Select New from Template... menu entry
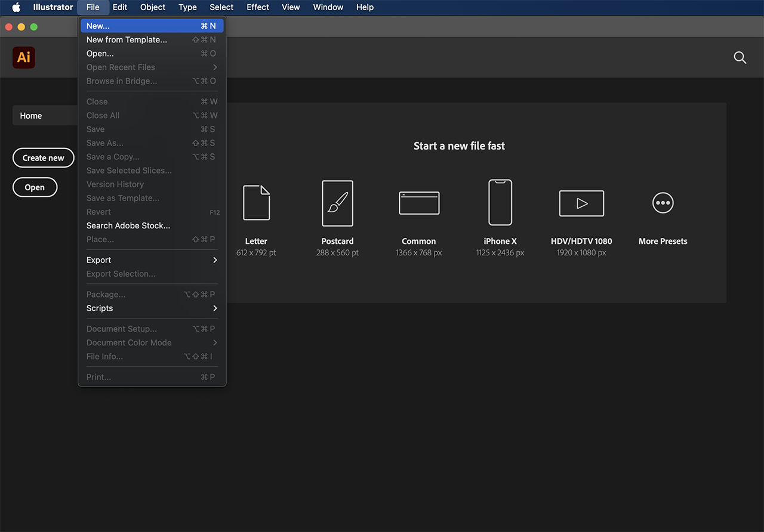Image resolution: width=764 pixels, height=532 pixels. [152, 40]
